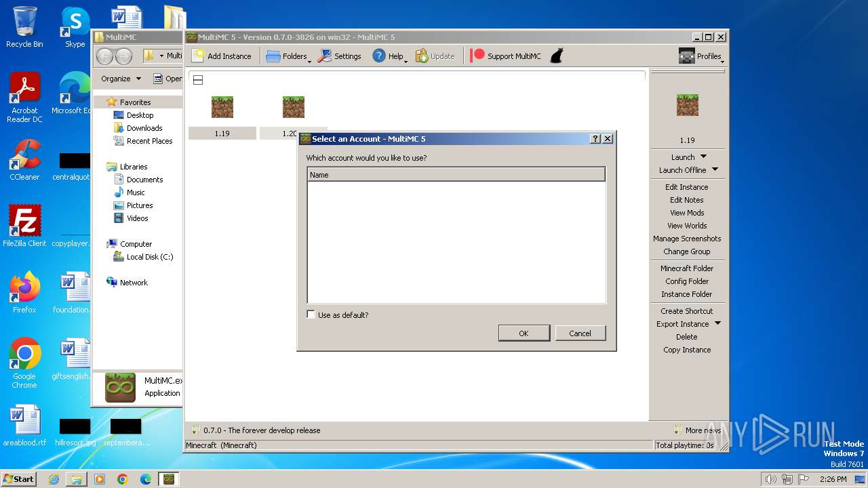Select the 1.19 instance grass block
Screen dimensions: 868x488
tap(222, 107)
